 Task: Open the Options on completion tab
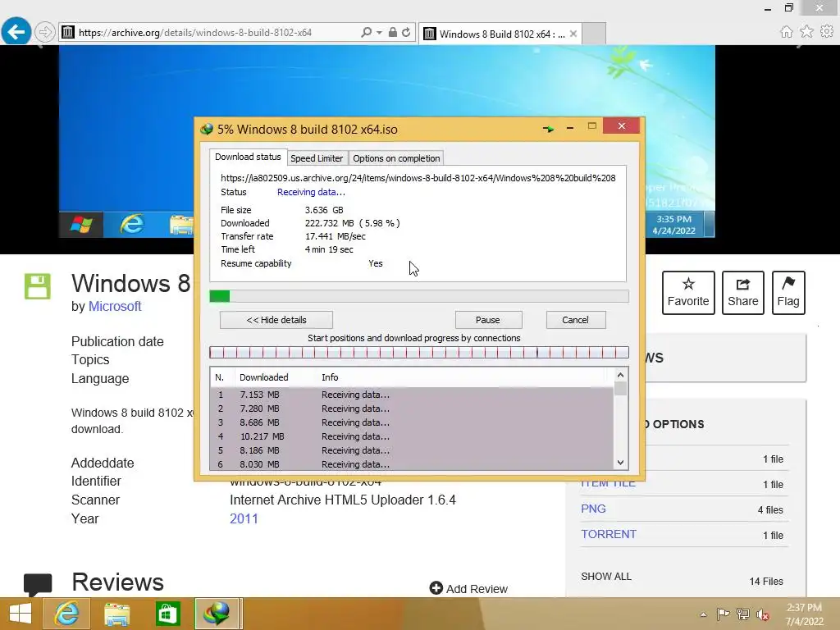pos(396,158)
